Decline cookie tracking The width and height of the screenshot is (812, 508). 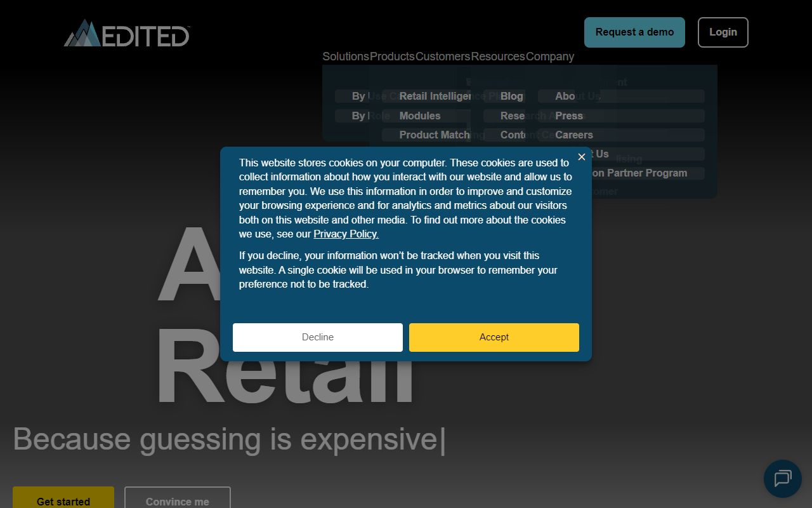tap(317, 337)
